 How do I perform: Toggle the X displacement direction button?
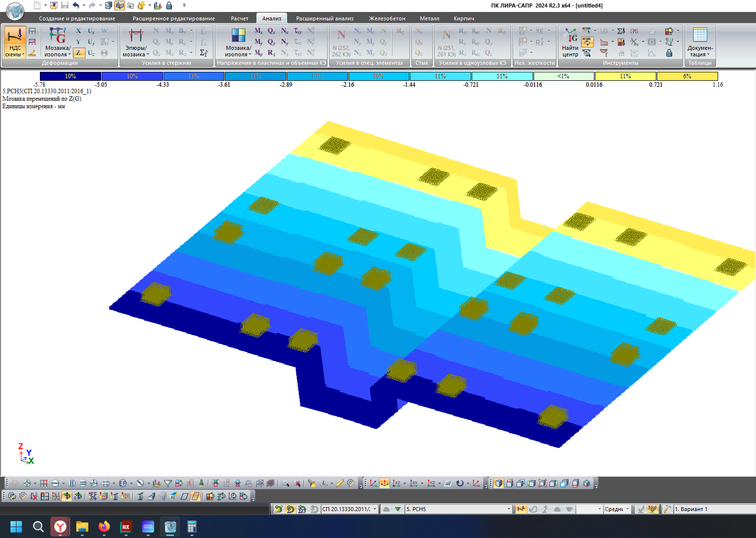point(78,31)
